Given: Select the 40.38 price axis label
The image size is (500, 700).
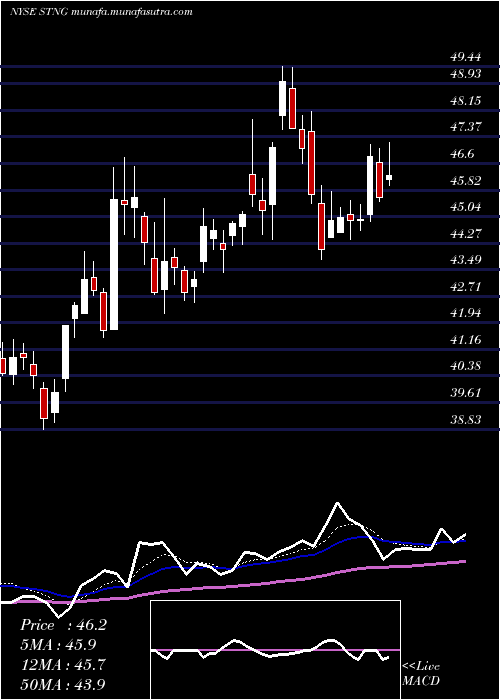Looking at the screenshot, I should click(466, 366).
